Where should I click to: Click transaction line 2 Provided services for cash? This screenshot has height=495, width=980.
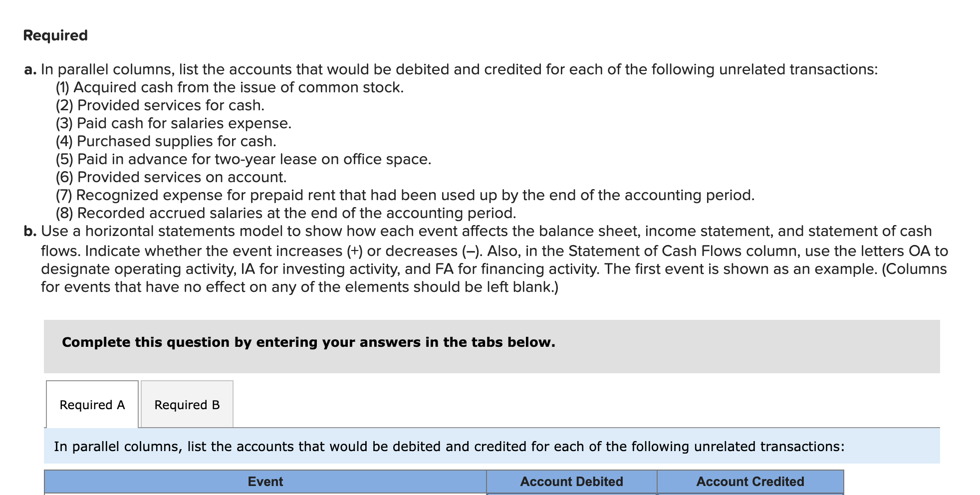click(160, 105)
